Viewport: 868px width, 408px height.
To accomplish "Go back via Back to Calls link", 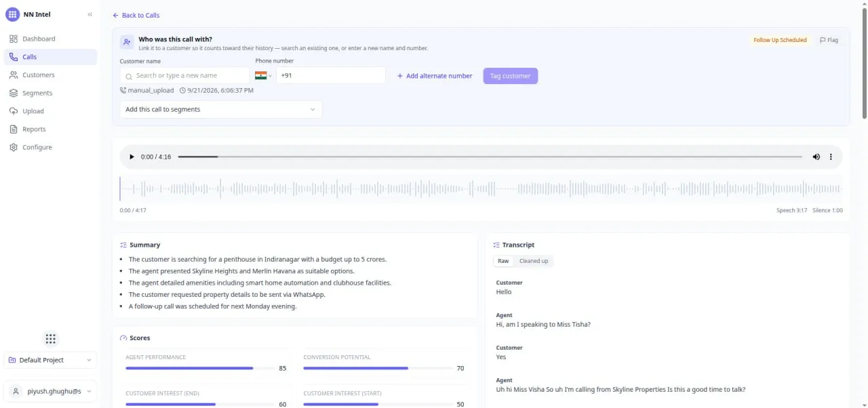I will point(136,15).
